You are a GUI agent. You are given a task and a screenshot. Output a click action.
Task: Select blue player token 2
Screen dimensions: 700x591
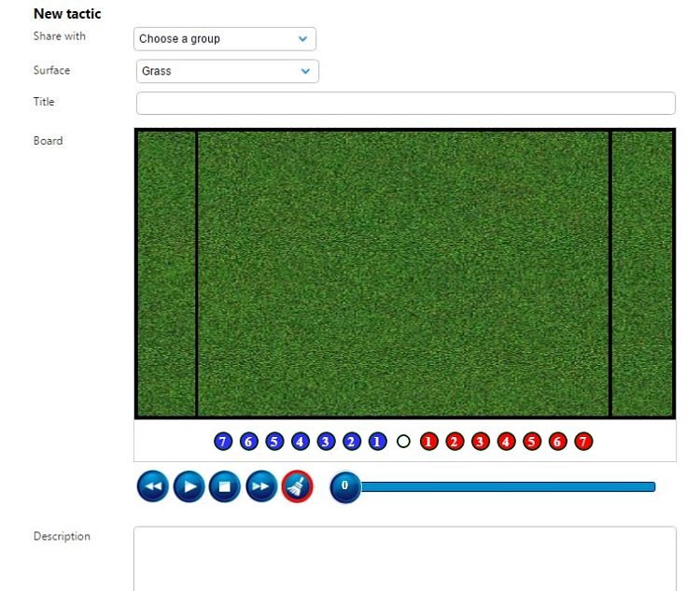click(x=352, y=442)
